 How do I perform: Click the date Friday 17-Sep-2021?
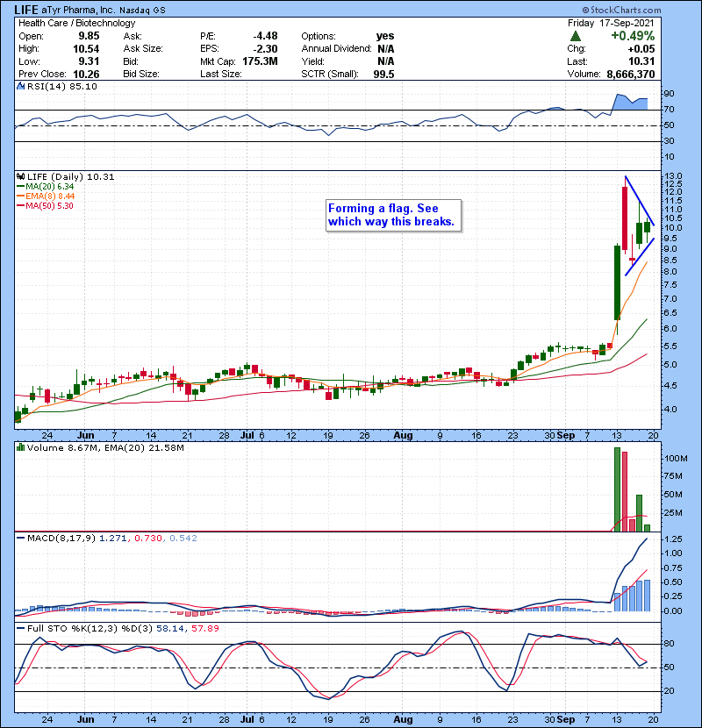[611, 23]
